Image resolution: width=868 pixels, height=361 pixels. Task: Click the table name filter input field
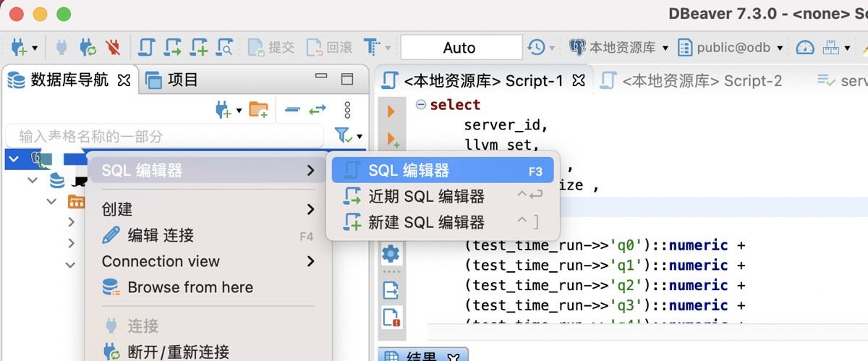[165, 136]
